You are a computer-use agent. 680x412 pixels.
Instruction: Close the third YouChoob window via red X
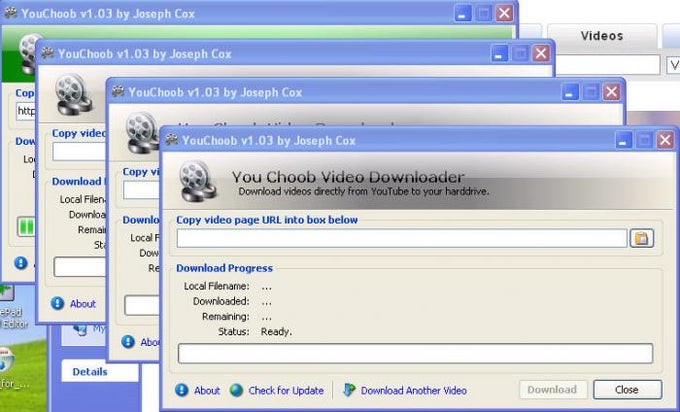[x=611, y=92]
